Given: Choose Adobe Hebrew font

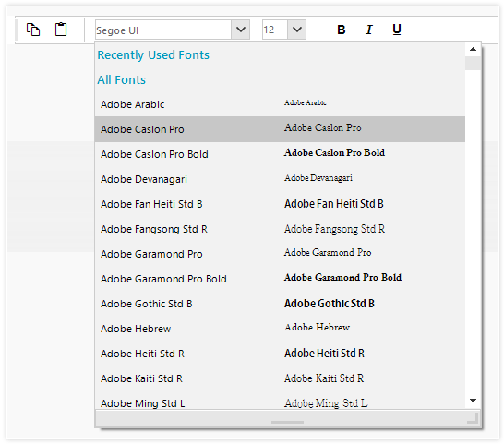Looking at the screenshot, I should point(280,329).
